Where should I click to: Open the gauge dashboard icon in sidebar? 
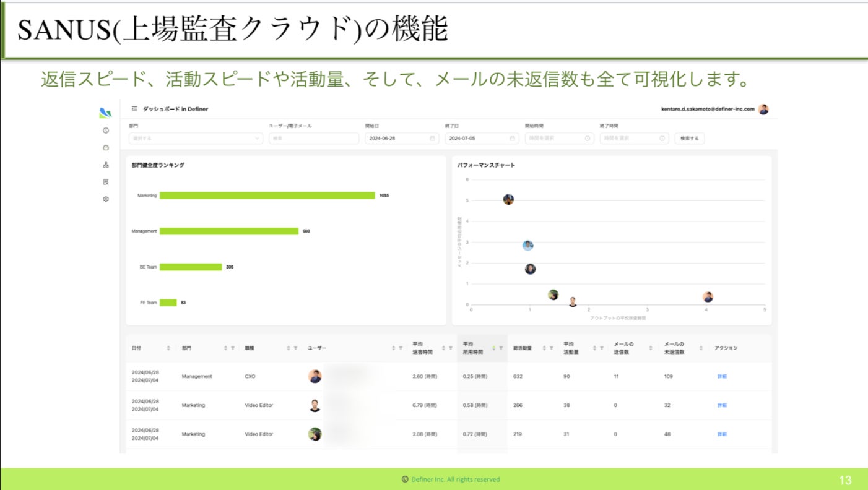coord(106,148)
